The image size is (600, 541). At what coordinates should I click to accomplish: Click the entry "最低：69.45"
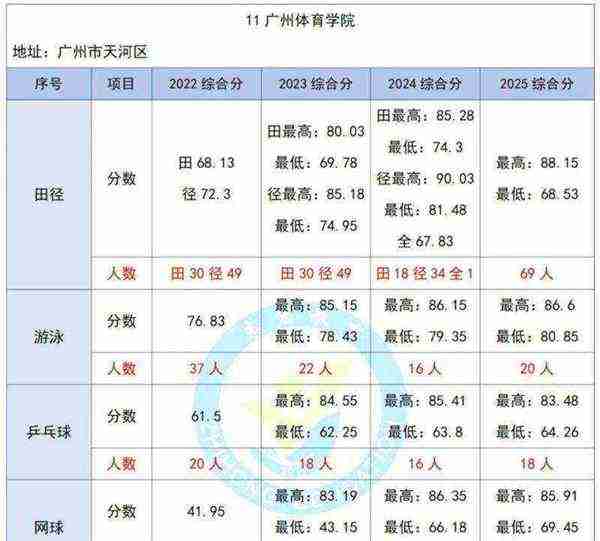point(537,527)
